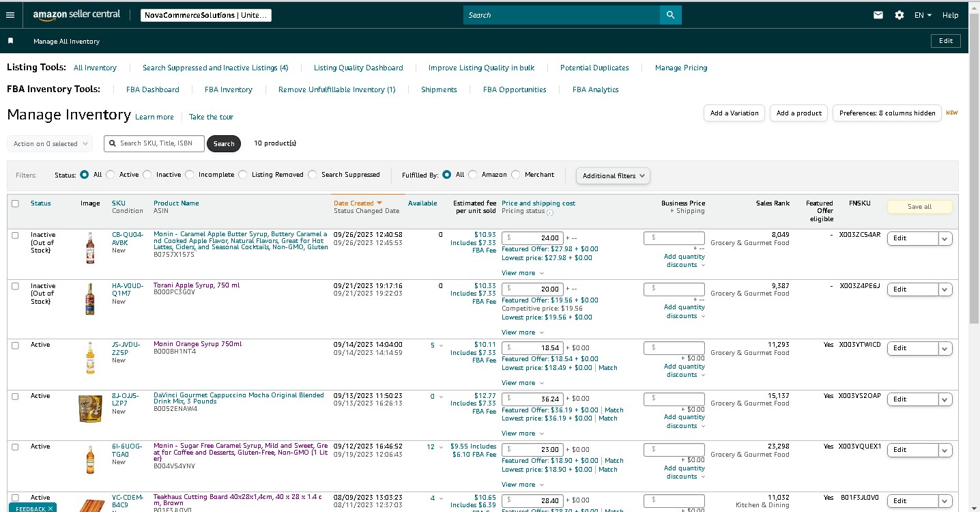Click the header Search input field
Screen dimensions: 980x512
pos(562,15)
